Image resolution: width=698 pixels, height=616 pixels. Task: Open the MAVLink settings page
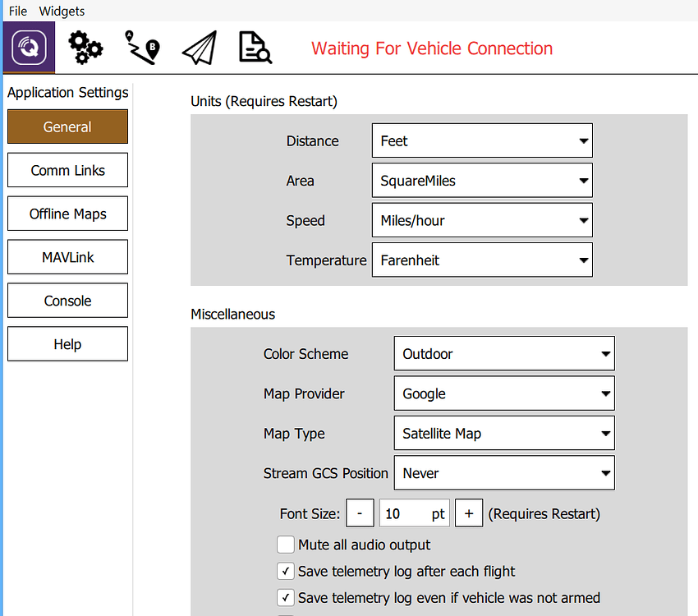(67, 257)
